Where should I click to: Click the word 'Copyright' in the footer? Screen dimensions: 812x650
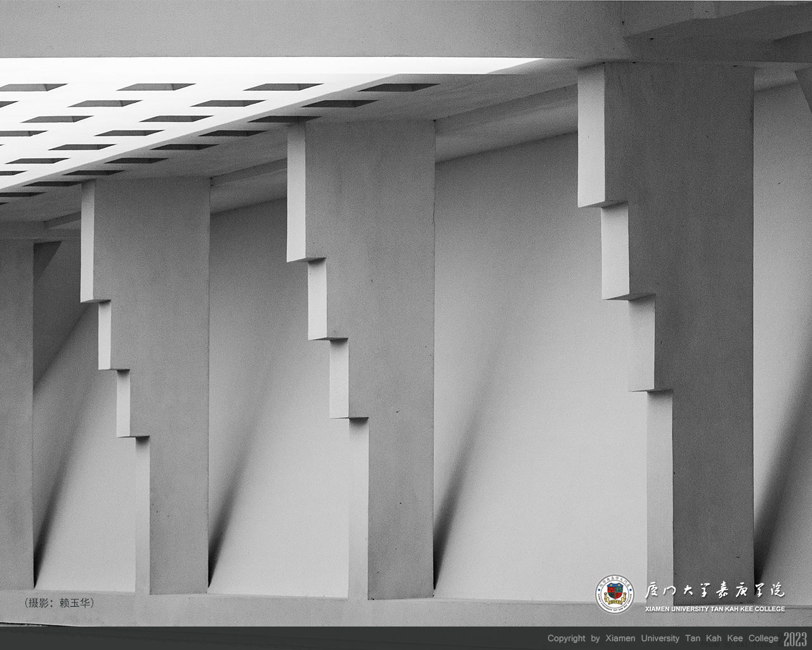point(566,639)
